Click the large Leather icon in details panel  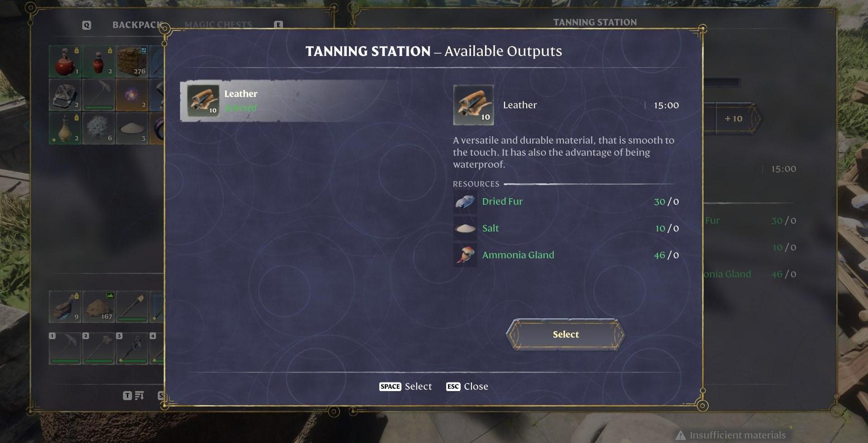coord(473,105)
